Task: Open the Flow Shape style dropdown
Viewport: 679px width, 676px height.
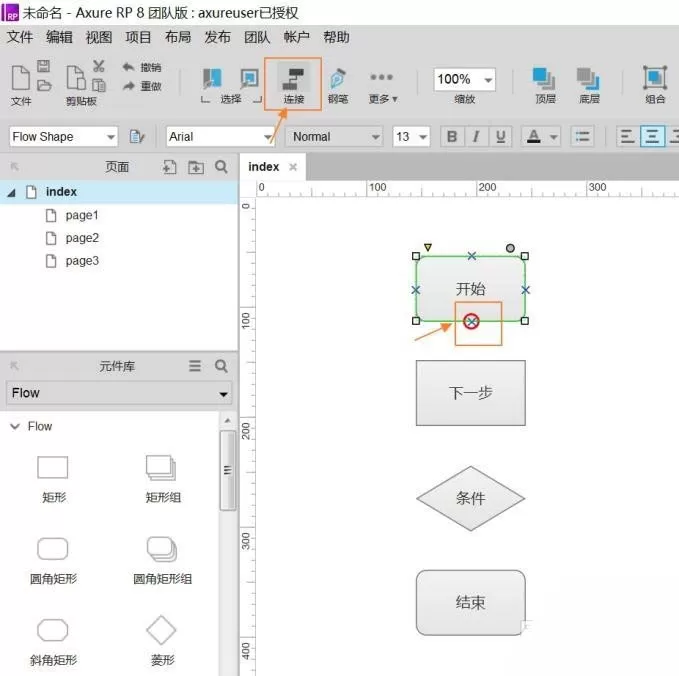Action: click(63, 137)
